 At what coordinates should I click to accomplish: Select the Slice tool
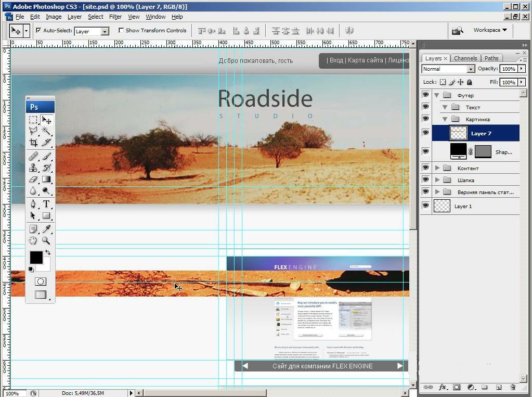[x=46, y=142]
